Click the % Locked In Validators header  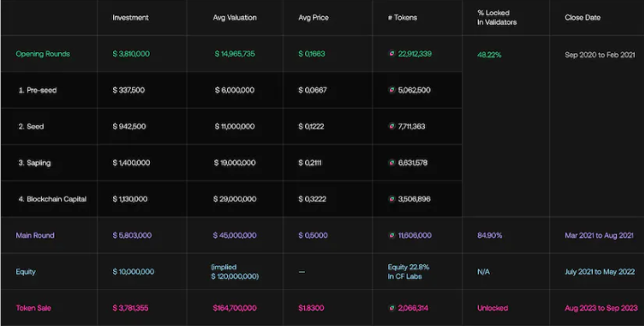(497, 18)
